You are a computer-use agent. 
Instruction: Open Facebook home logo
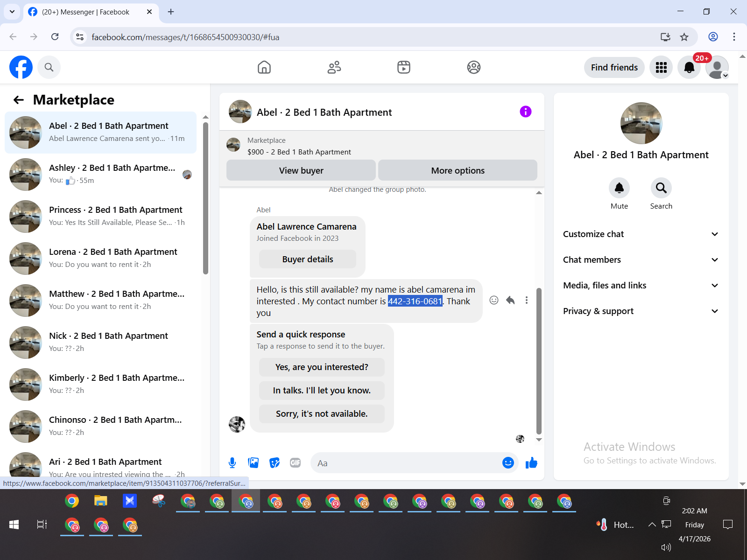[x=21, y=67]
